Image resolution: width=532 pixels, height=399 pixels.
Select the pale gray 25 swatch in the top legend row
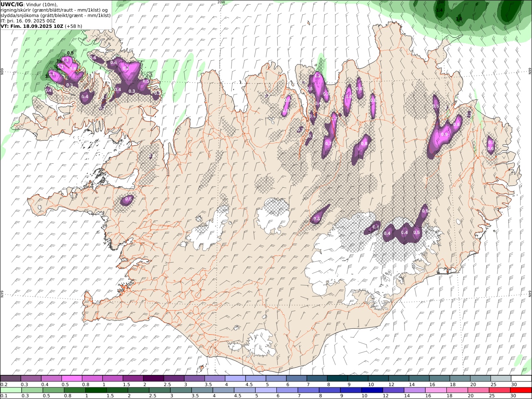point(501,378)
